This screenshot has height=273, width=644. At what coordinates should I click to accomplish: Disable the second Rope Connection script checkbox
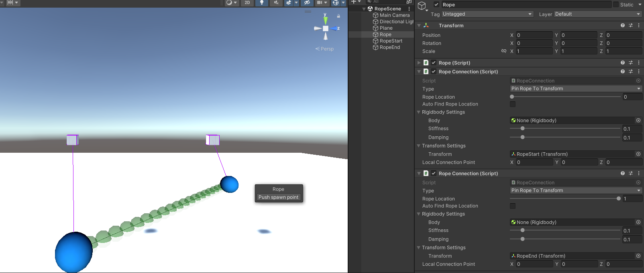coord(434,174)
